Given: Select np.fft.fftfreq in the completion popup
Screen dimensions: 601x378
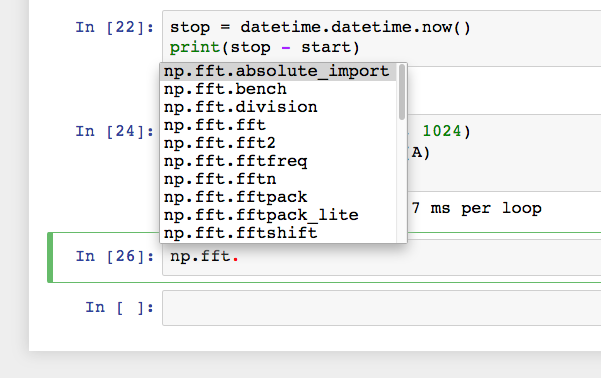Looking at the screenshot, I should pos(278,161).
